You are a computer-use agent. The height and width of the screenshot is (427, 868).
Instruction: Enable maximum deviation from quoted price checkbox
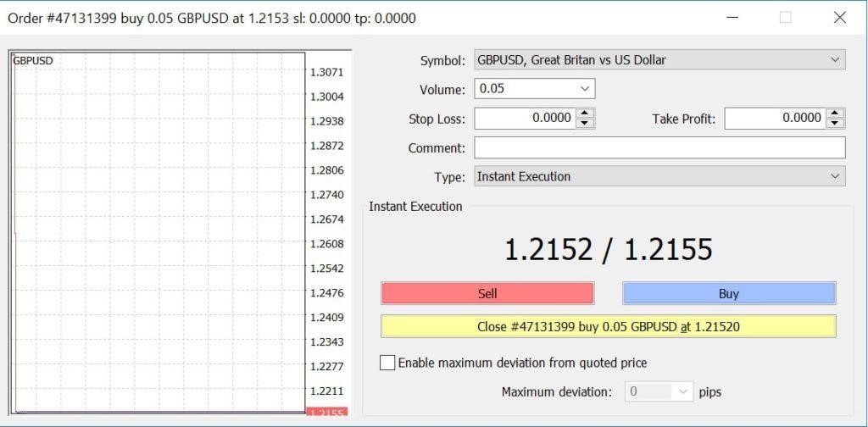387,363
